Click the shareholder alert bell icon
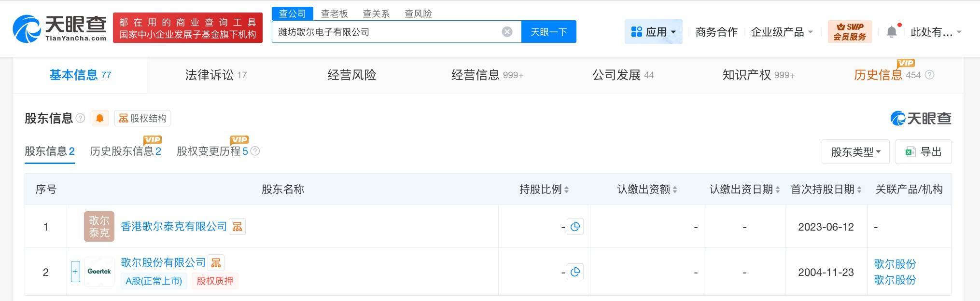Screen dimensions: 980x301 (x=100, y=118)
